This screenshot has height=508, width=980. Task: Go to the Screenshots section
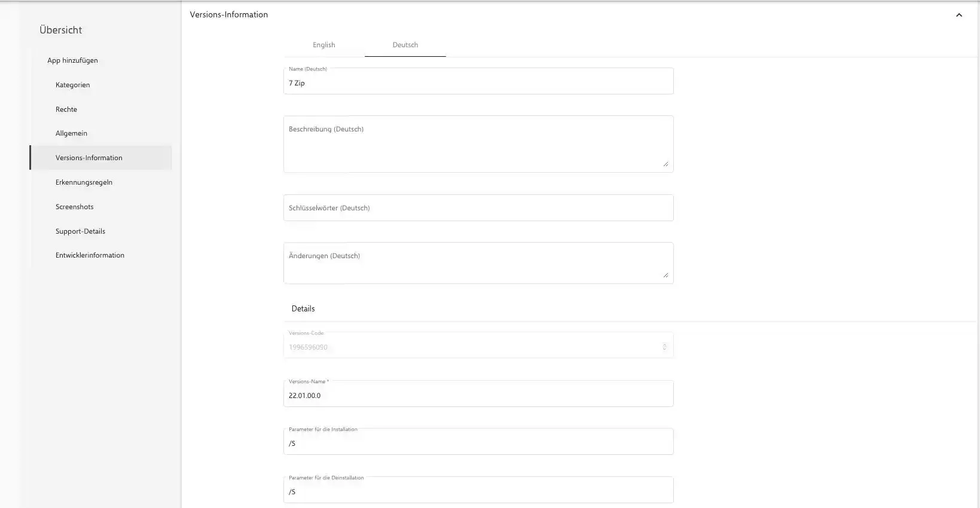tap(75, 207)
